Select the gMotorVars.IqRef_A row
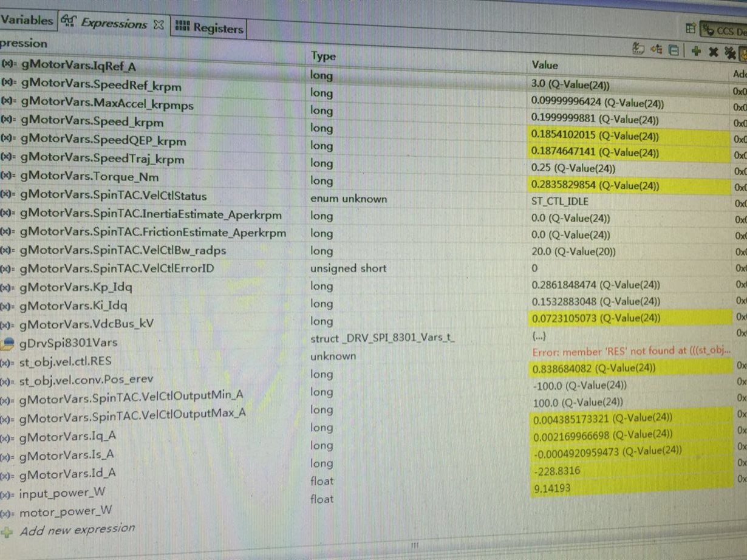This screenshot has width=747, height=560. point(78,66)
